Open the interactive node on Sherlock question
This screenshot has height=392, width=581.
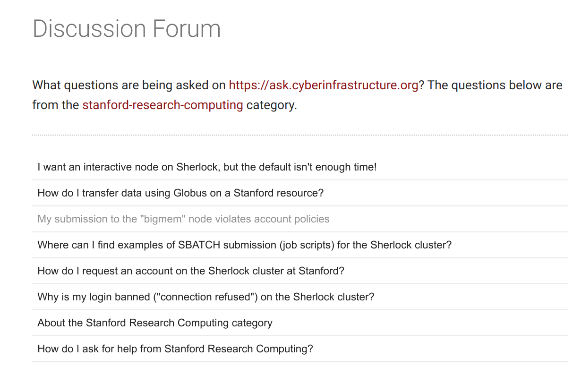tap(207, 167)
